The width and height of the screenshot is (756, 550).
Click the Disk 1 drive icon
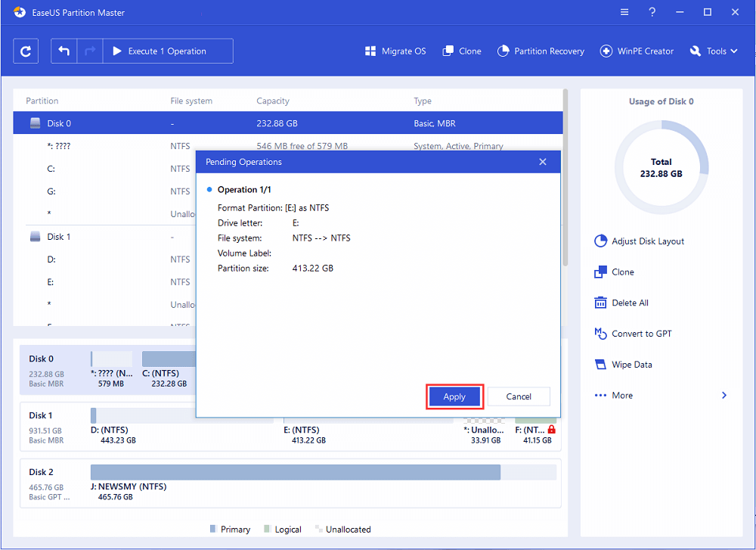[36, 237]
